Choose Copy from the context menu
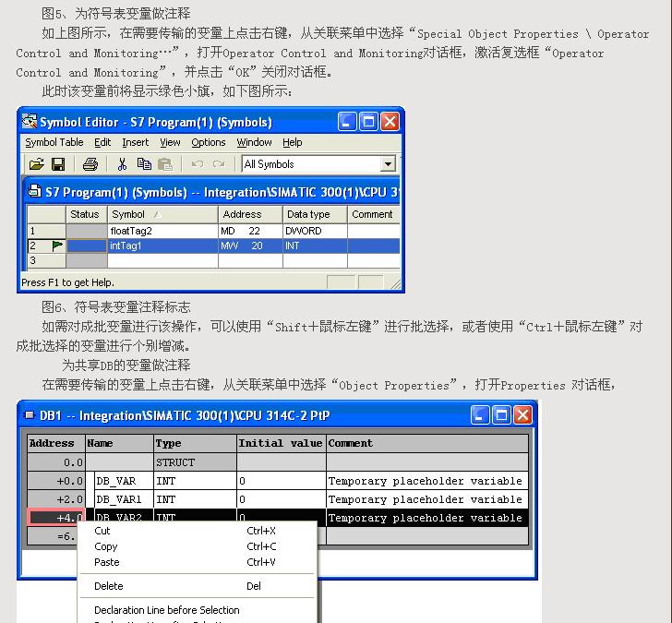This screenshot has height=623, width=672. pos(198,546)
